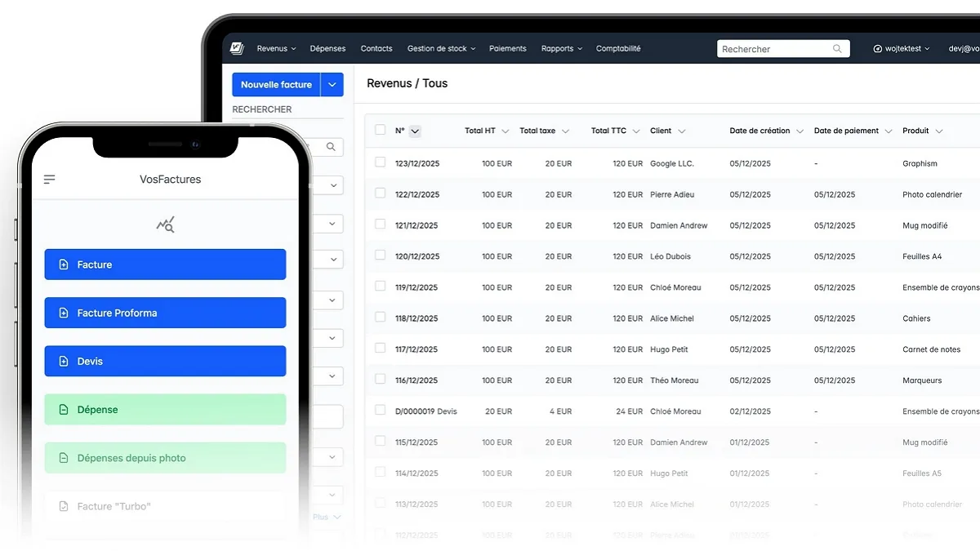Image resolution: width=980 pixels, height=551 pixels.
Task: Click the Produit column chevron
Action: tap(939, 131)
